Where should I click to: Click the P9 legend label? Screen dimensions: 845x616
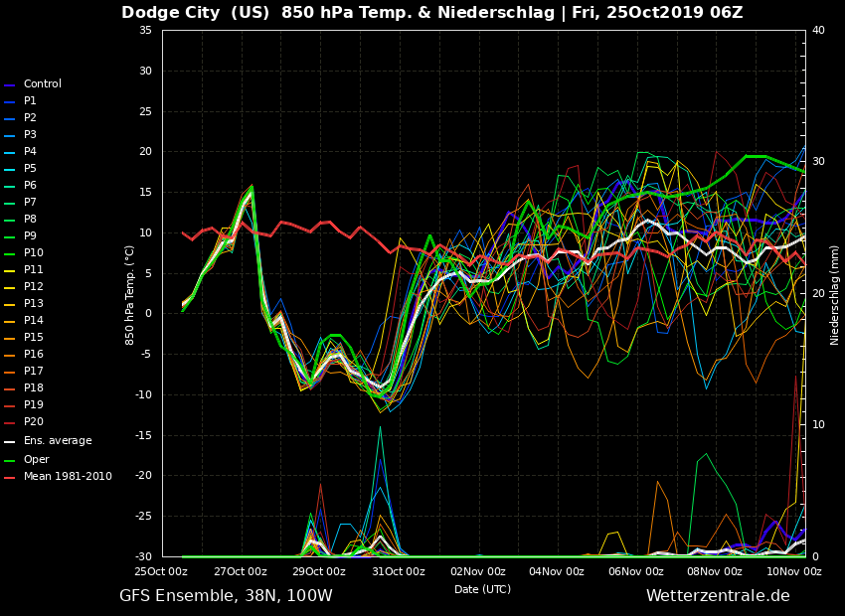click(30, 235)
